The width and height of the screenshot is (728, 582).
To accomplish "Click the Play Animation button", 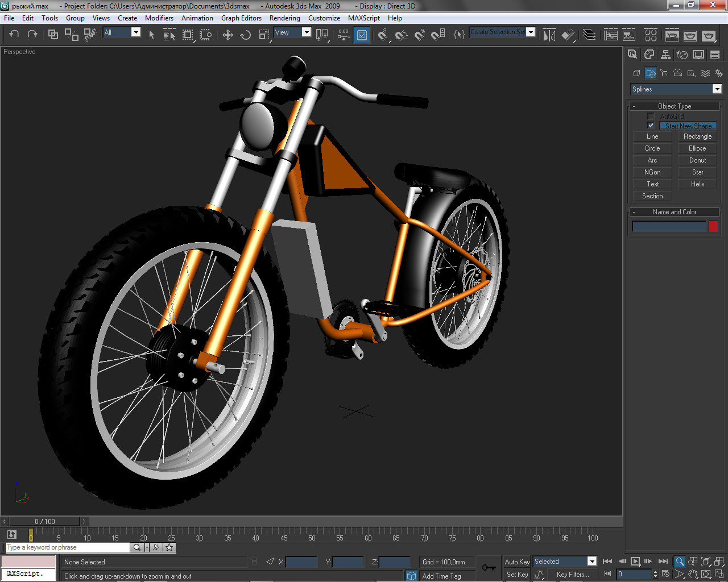I will [635, 562].
